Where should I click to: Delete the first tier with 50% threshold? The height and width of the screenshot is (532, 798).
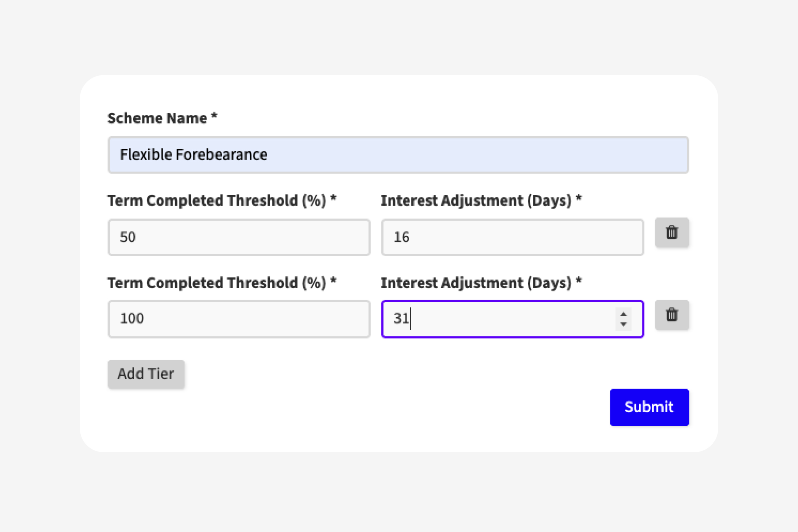[672, 233]
